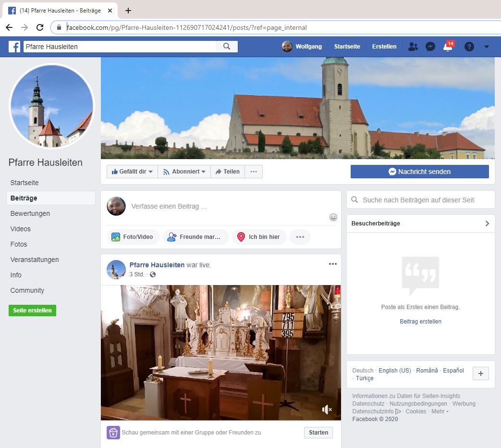Click the Starten button
The width and height of the screenshot is (501, 448).
318,432
